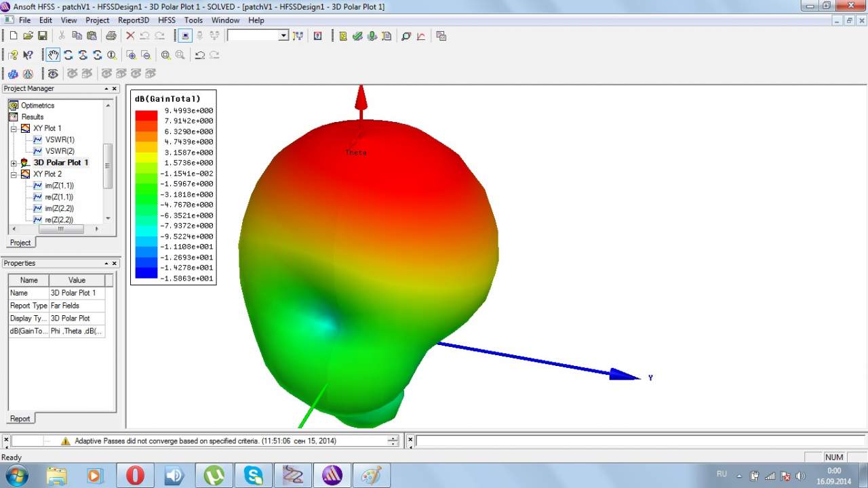The image size is (868, 488).
Task: Click the What's This help cursor icon
Action: 28,55
